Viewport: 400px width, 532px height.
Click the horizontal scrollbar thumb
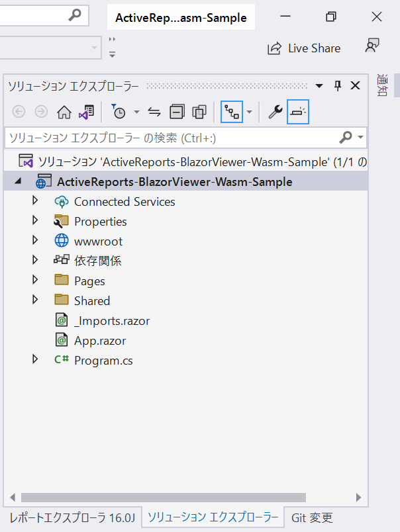[164, 498]
